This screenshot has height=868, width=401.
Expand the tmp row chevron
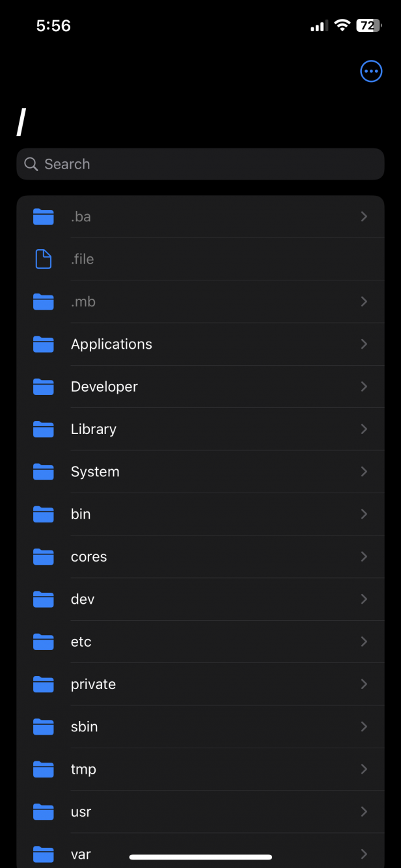point(364,769)
